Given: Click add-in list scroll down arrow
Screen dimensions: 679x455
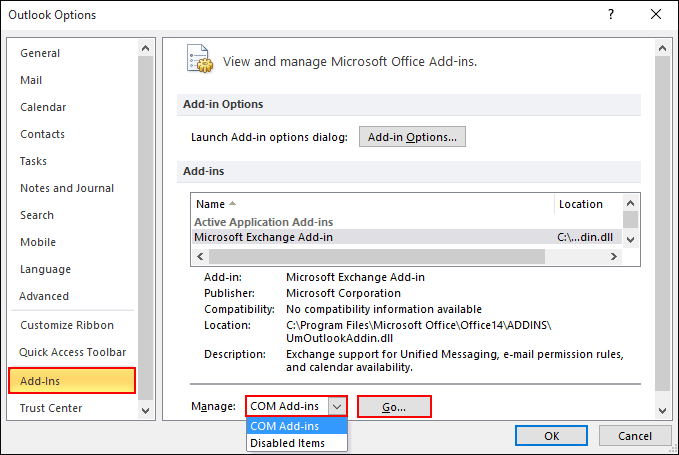Looking at the screenshot, I should tap(630, 239).
